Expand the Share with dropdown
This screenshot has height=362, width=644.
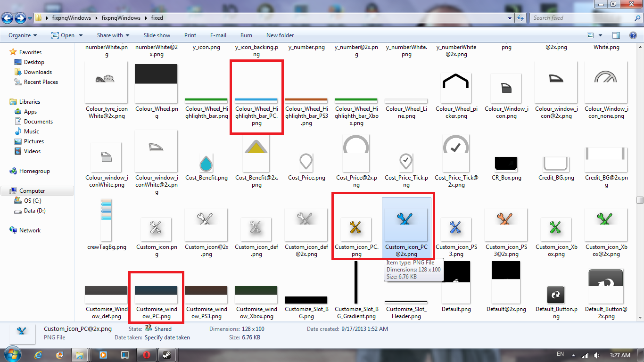pyautogui.click(x=113, y=35)
